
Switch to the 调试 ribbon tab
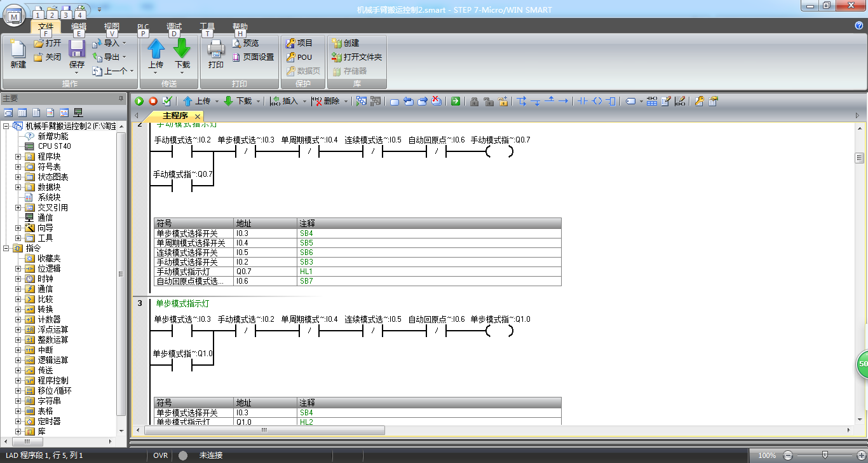point(174,27)
